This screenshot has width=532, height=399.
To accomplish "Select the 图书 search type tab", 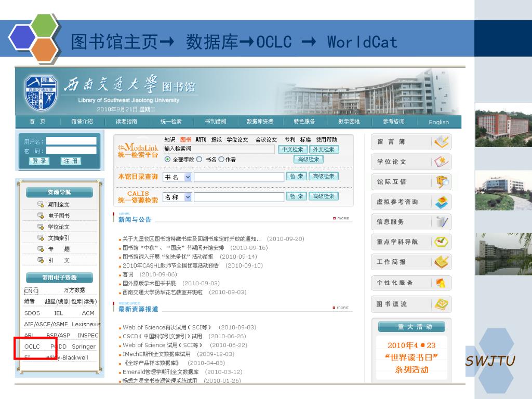I will pos(185,139).
